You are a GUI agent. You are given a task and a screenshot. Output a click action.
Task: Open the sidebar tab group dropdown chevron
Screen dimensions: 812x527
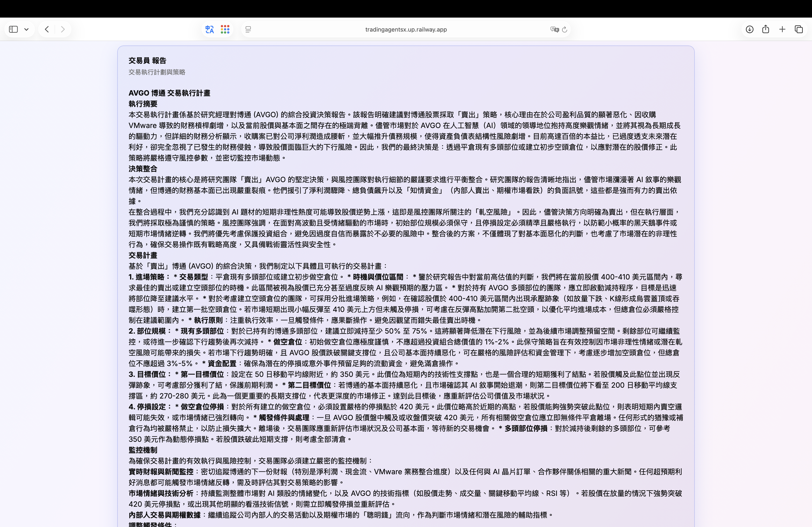[27, 29]
